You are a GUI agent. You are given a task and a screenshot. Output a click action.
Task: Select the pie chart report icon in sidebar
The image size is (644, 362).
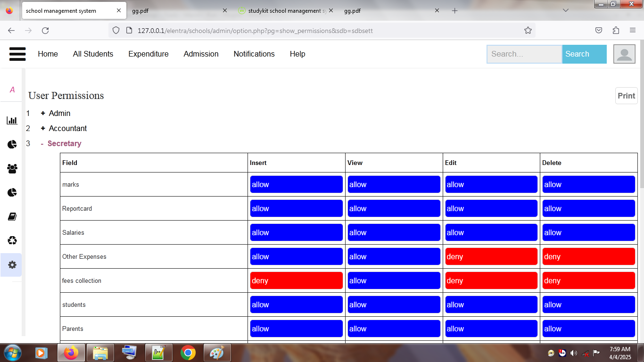[11, 144]
